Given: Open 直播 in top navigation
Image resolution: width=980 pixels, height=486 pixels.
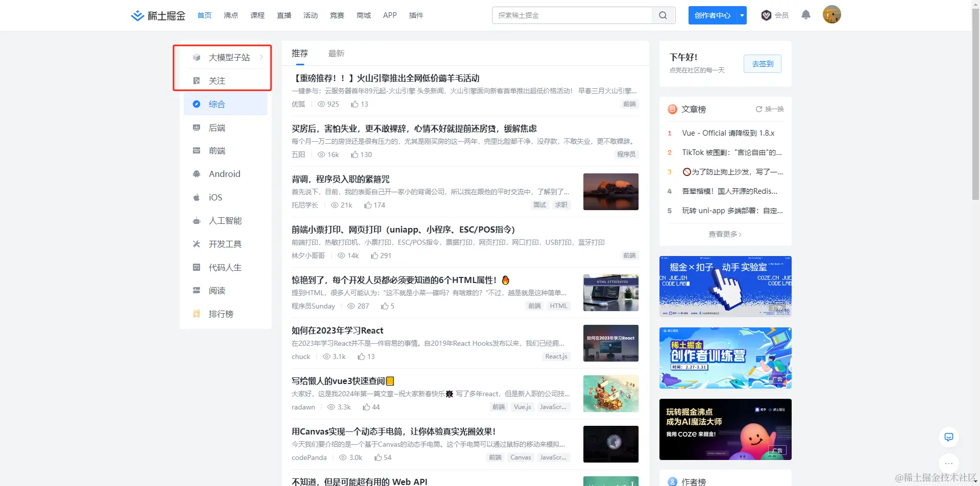Looking at the screenshot, I should (284, 15).
